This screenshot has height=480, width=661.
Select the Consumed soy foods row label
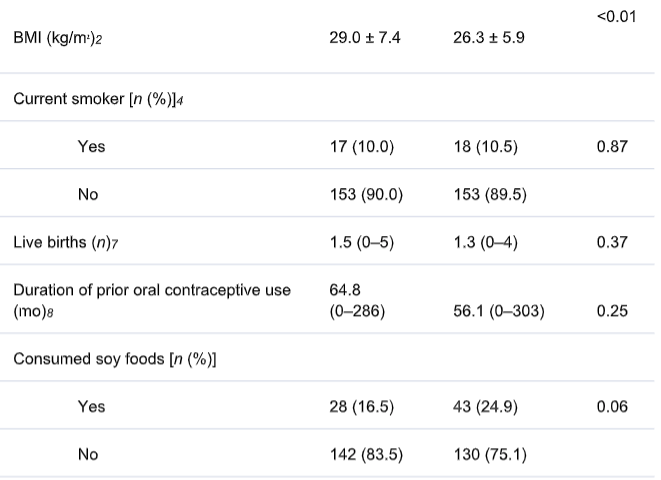tap(115, 359)
